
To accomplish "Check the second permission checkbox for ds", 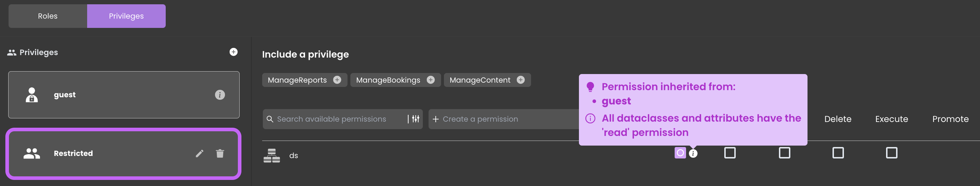I will (x=730, y=153).
